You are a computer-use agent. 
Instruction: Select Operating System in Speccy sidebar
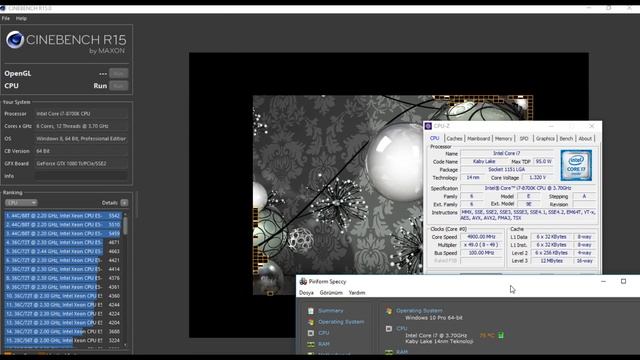click(x=341, y=322)
